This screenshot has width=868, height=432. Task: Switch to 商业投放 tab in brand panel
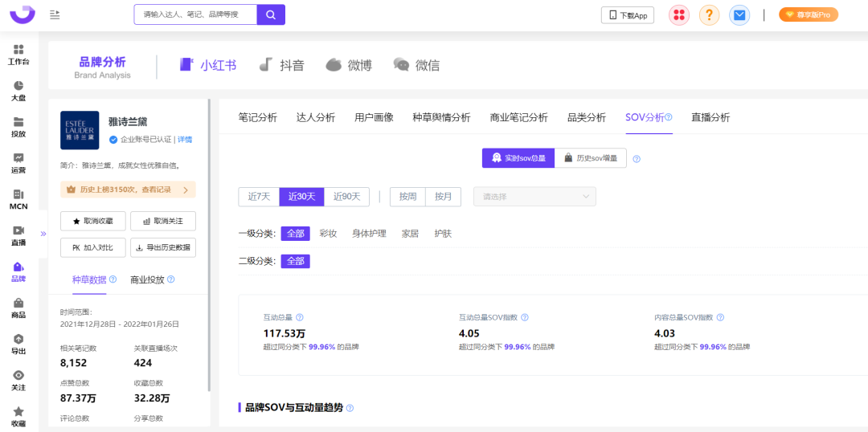point(147,279)
